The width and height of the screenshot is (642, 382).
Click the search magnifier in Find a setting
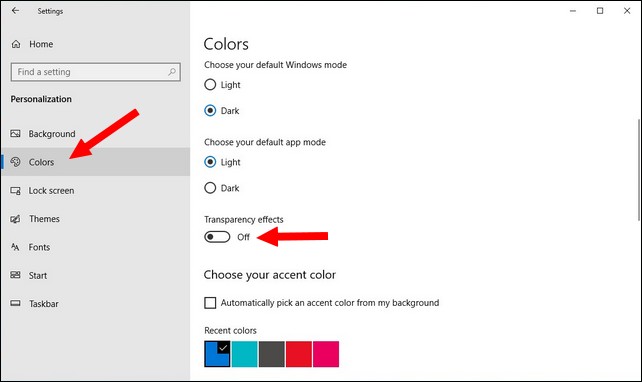(172, 72)
